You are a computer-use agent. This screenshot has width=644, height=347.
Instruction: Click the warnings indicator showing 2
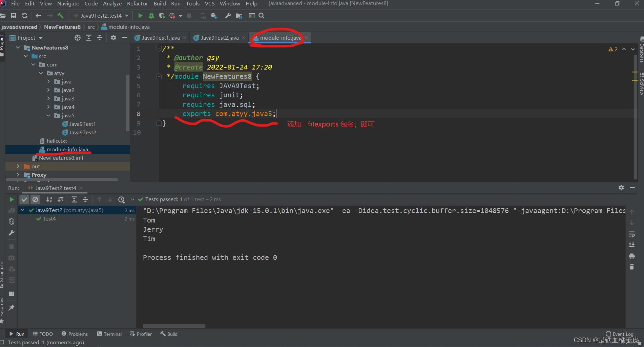(613, 49)
